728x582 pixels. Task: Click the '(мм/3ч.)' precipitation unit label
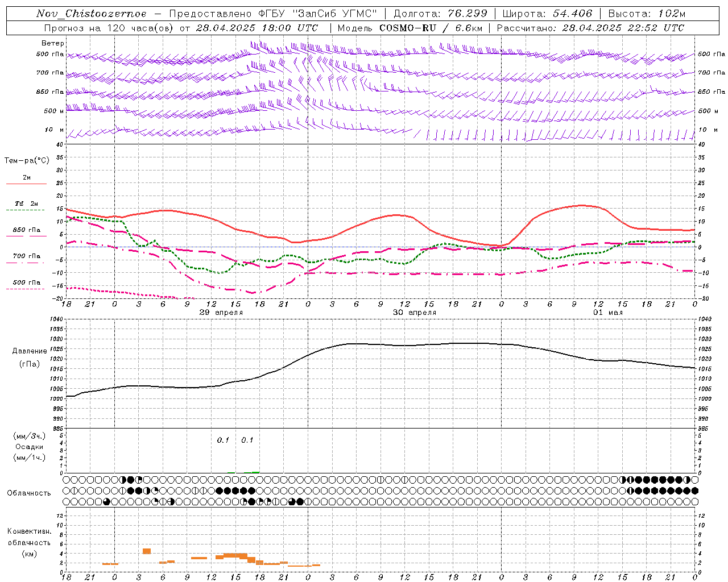pyautogui.click(x=29, y=436)
